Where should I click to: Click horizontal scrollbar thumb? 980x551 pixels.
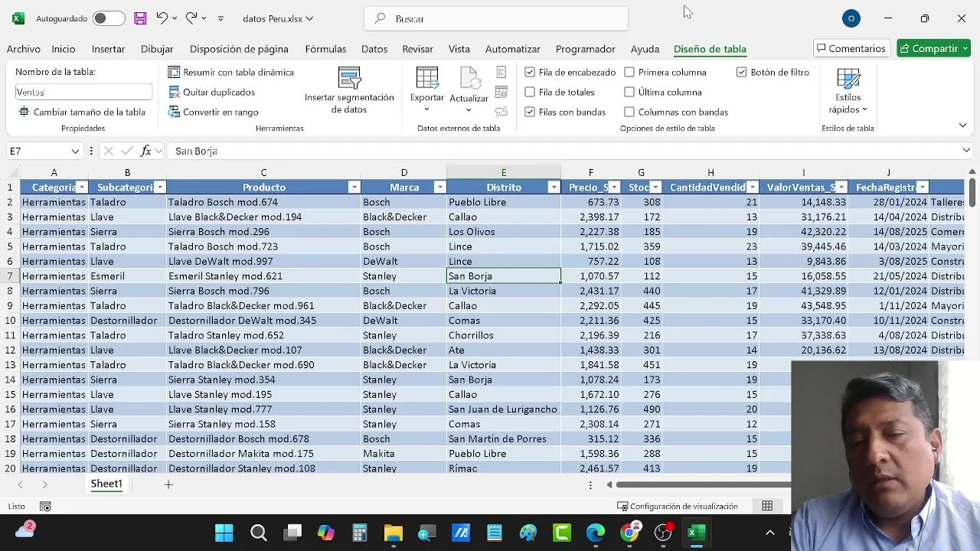coord(702,484)
